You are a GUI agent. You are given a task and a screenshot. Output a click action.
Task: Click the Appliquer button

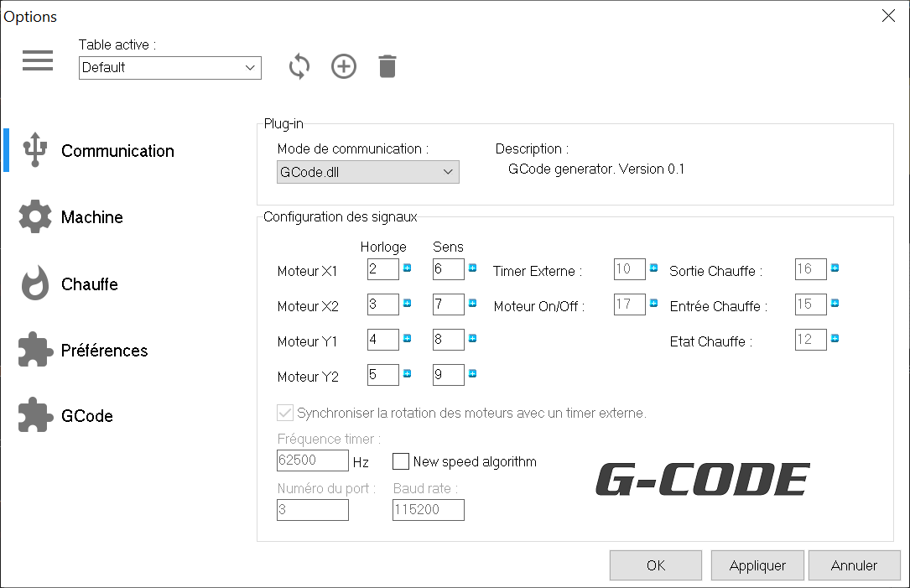pos(757,565)
